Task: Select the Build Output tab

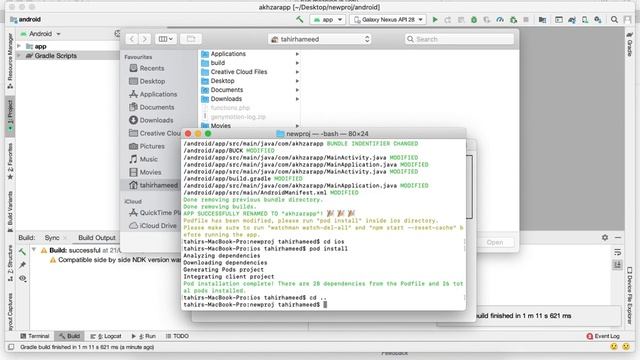Action: pyautogui.click(x=97, y=238)
